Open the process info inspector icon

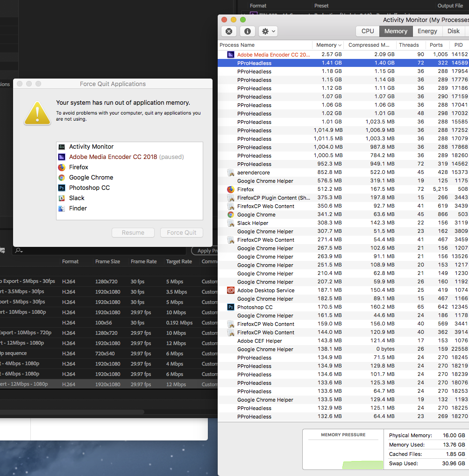tap(248, 31)
